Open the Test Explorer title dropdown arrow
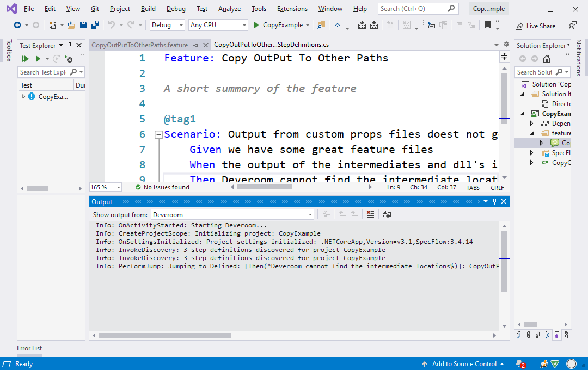Screen dimensions: 588x370 pos(61,45)
